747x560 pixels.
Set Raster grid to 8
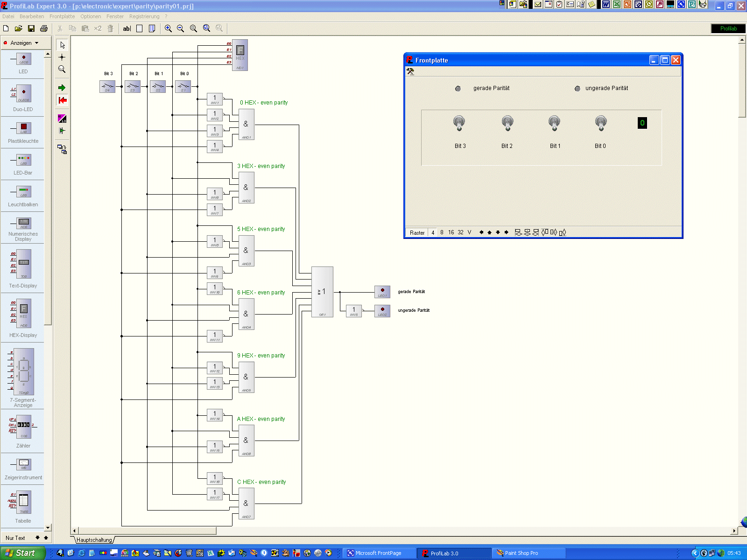coord(442,232)
